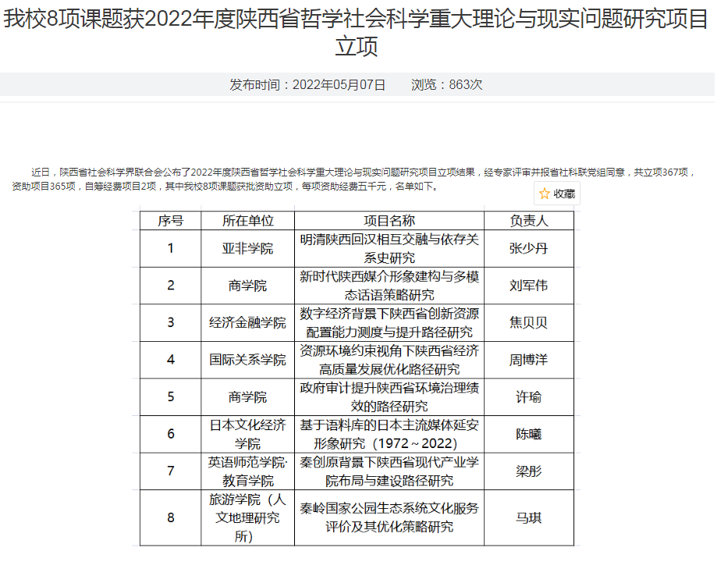Select the name 张少丹 in the table
This screenshot has width=728, height=562.
[x=528, y=248]
